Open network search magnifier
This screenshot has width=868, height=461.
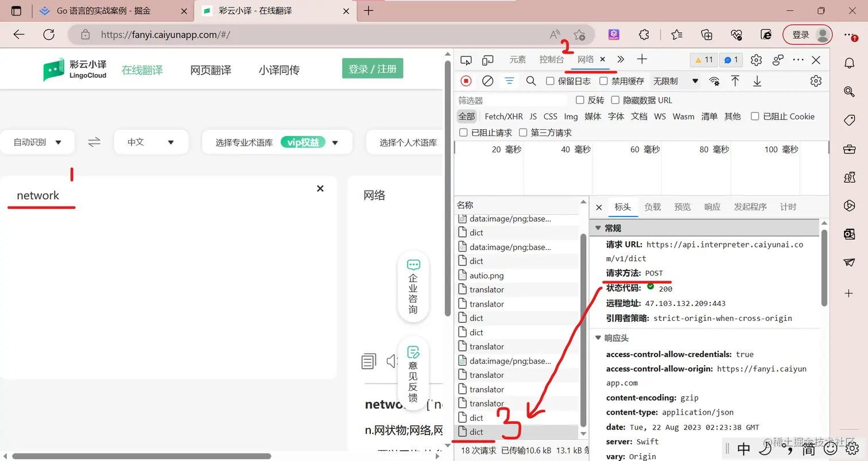click(x=531, y=81)
